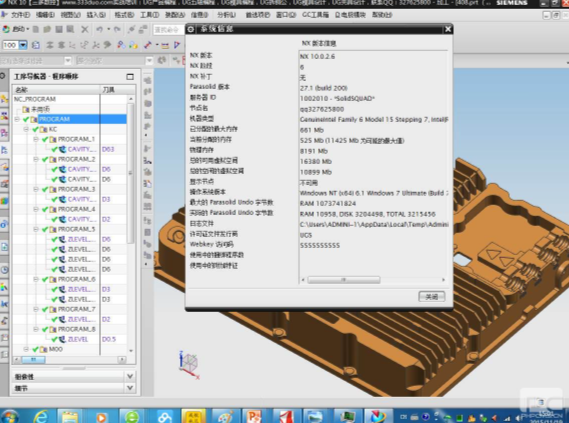Open 插入(S) menu
Image resolution: width=569 pixels, height=423 pixels.
96,15
